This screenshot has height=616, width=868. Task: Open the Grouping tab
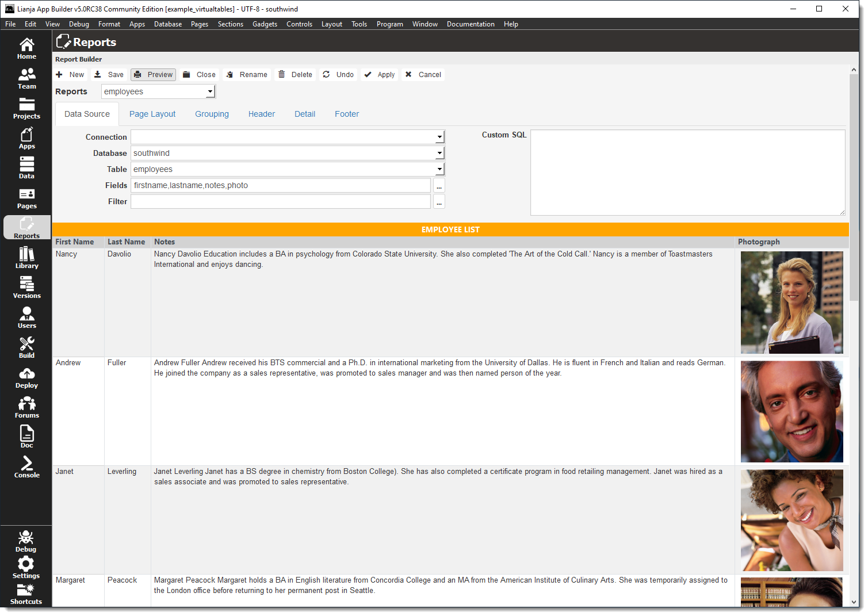coord(211,113)
